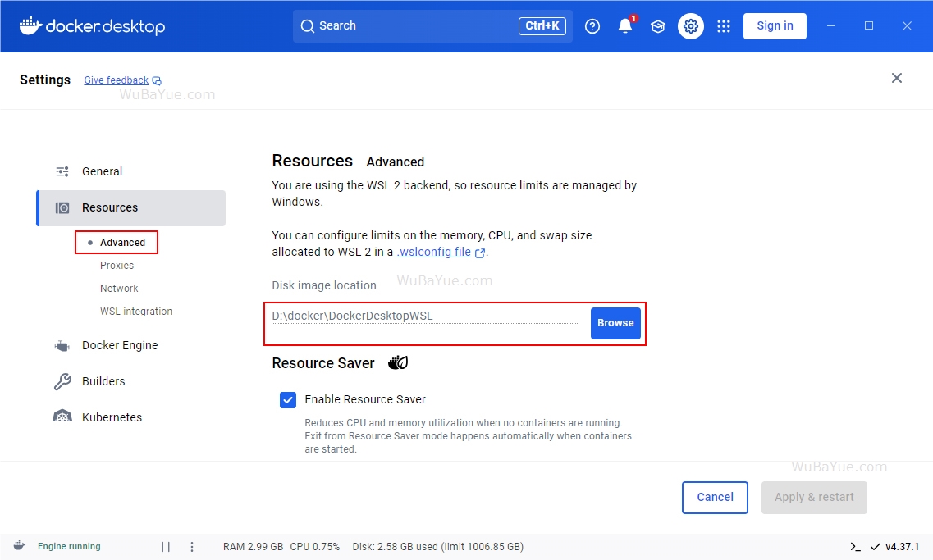Click the General sliders icon
This screenshot has width=933, height=560.
pyautogui.click(x=62, y=172)
